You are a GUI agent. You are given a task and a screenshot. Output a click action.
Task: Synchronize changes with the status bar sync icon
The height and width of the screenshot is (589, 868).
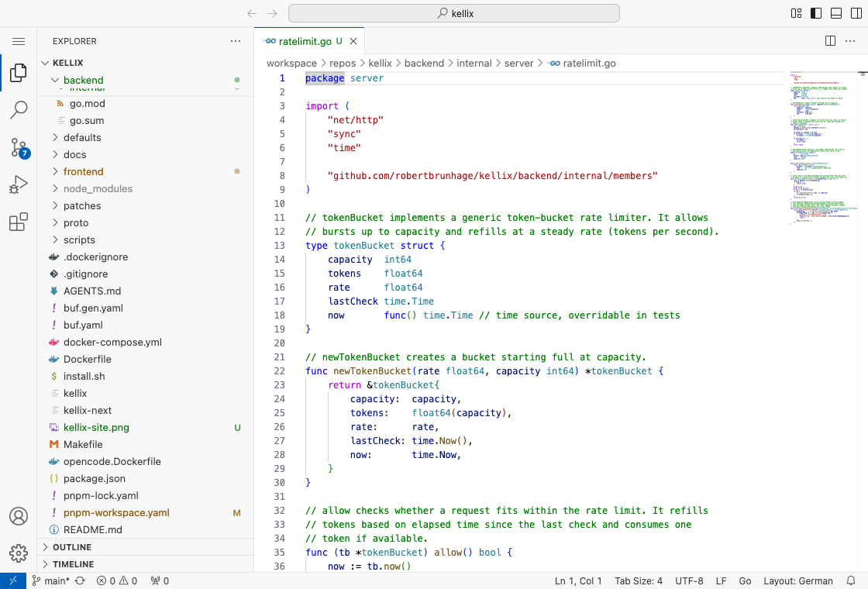click(x=81, y=580)
